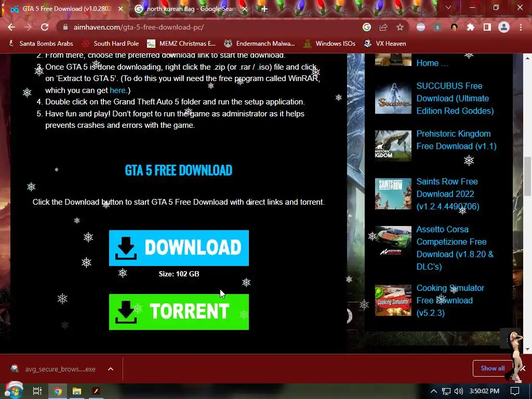Expand avg_secure_browser download options chevron
532x399 pixels.
coord(111,369)
